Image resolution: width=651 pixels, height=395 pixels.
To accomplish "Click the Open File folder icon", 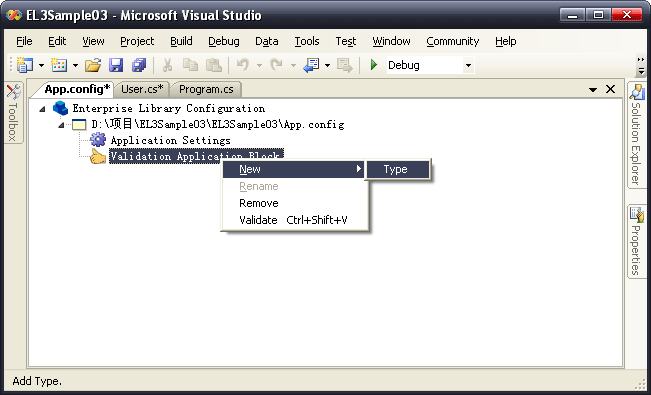I will click(x=93, y=65).
